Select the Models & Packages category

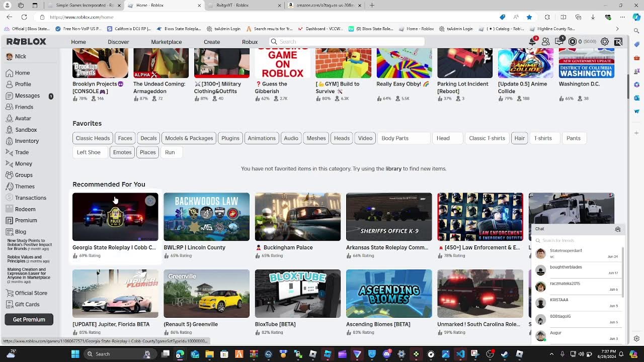coord(189,138)
